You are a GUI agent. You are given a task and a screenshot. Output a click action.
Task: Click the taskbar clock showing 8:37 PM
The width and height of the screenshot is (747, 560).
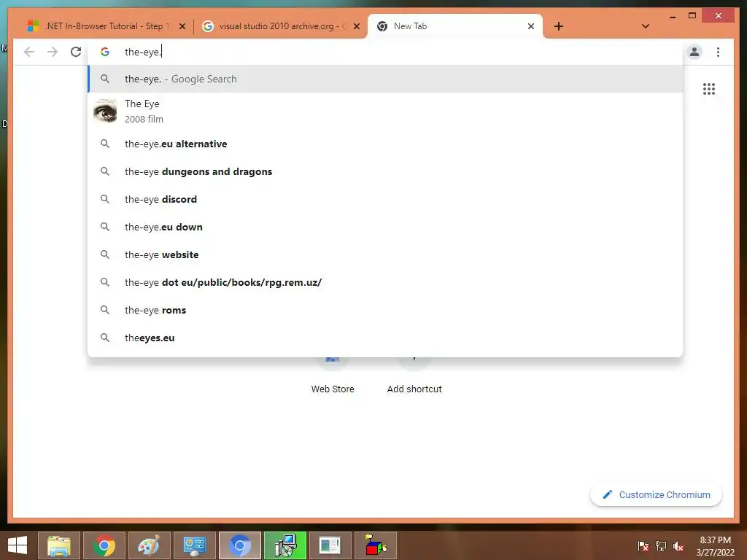(x=715, y=546)
